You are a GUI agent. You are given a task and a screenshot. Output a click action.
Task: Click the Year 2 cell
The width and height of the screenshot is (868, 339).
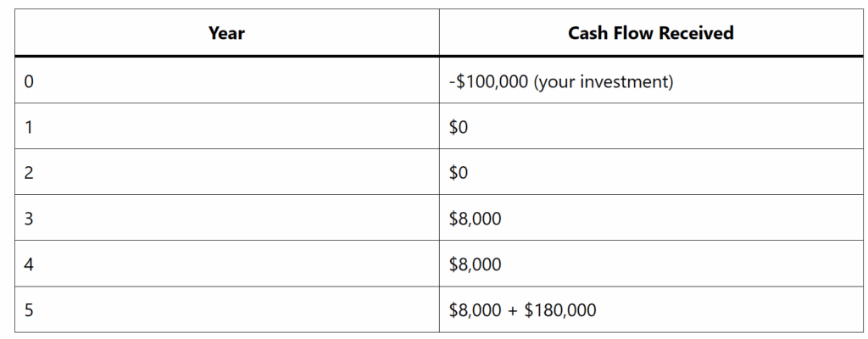[226, 172]
